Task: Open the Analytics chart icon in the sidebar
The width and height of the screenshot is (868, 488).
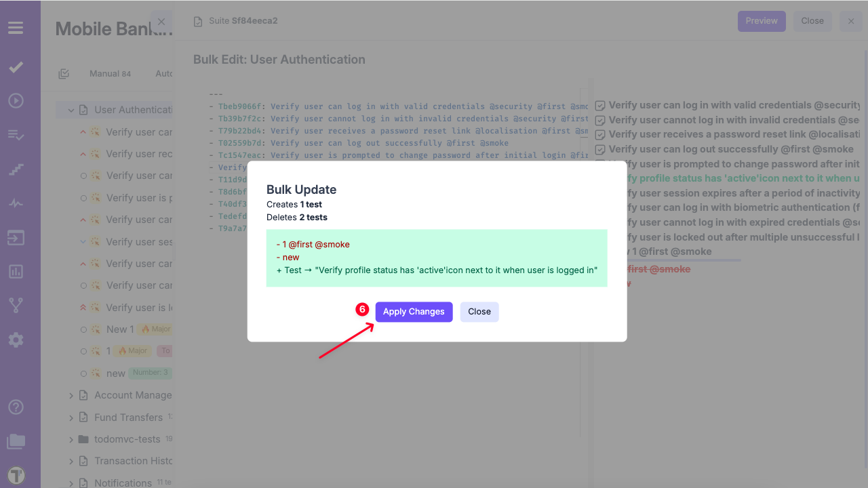Action: (x=16, y=272)
